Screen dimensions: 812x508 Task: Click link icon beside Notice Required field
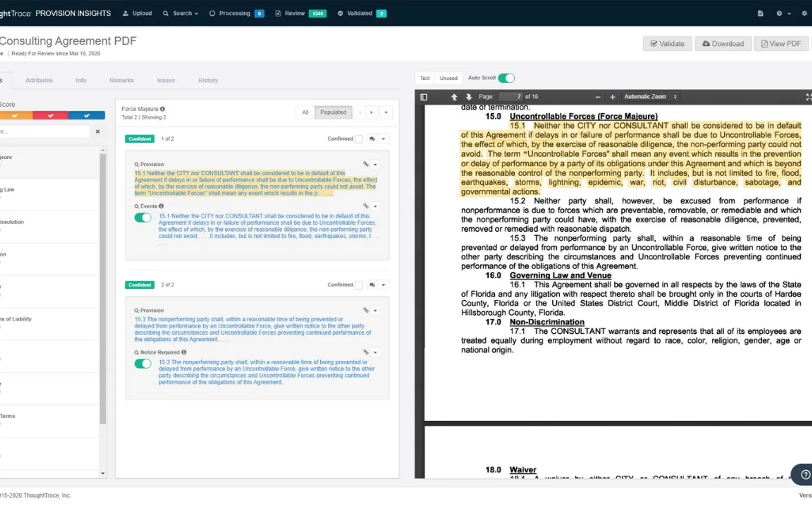pos(365,352)
